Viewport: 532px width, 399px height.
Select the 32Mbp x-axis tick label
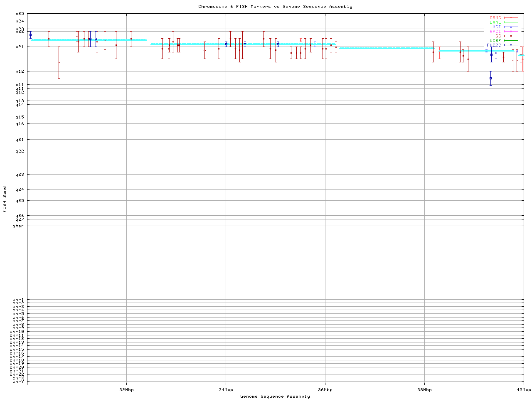pos(126,390)
